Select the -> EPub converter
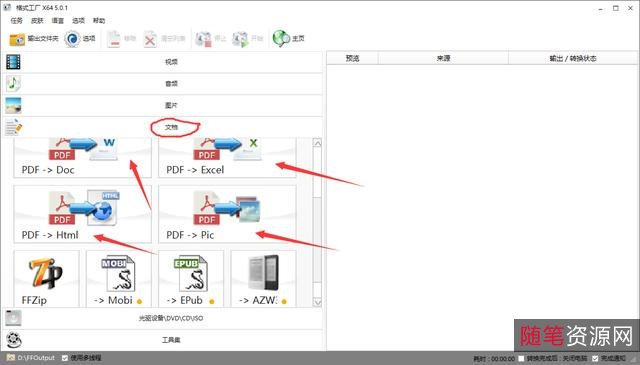Screen dimensions: 640x365 point(191,279)
